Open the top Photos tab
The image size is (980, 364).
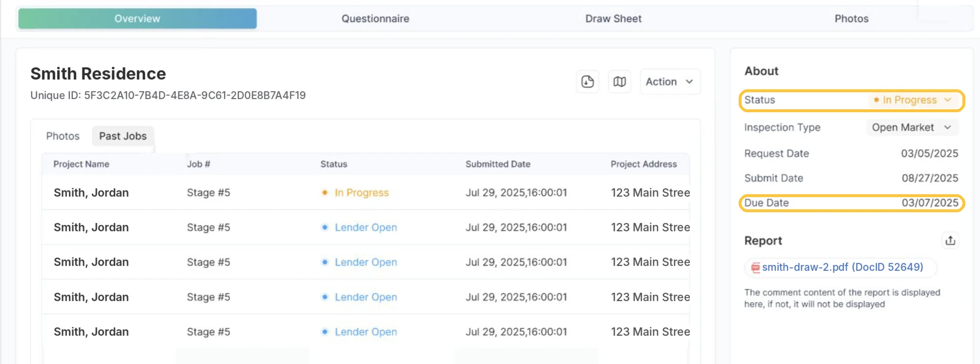851,19
